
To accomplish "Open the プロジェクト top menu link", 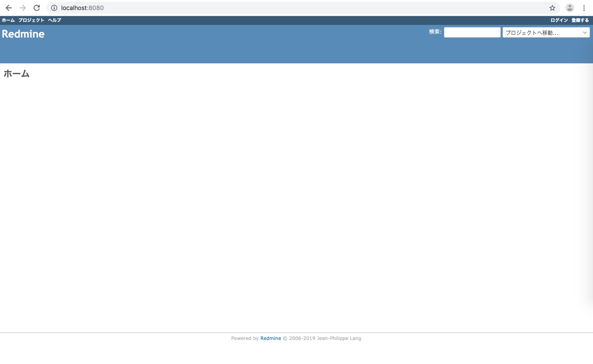I will coord(31,20).
